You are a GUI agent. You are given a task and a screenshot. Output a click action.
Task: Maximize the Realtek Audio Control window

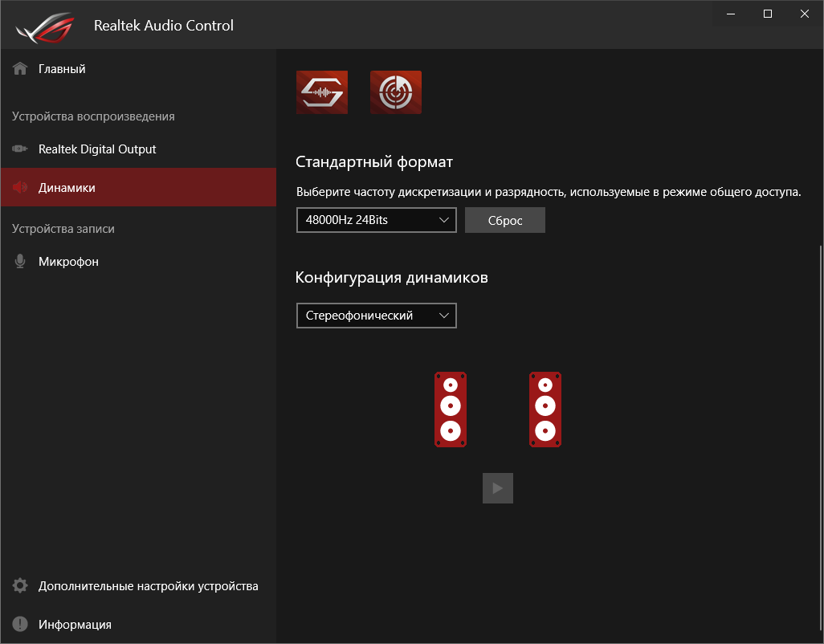[768, 14]
